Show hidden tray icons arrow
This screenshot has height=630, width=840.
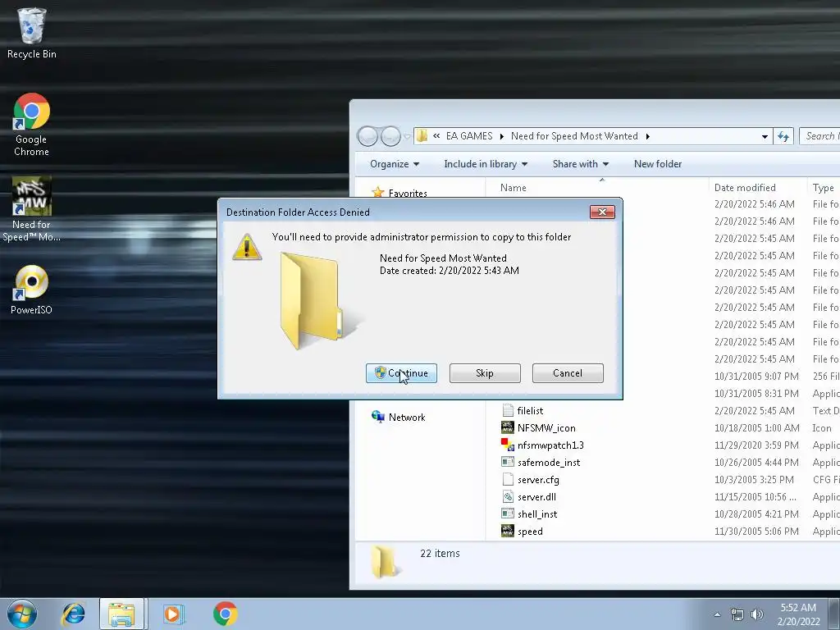click(717, 614)
